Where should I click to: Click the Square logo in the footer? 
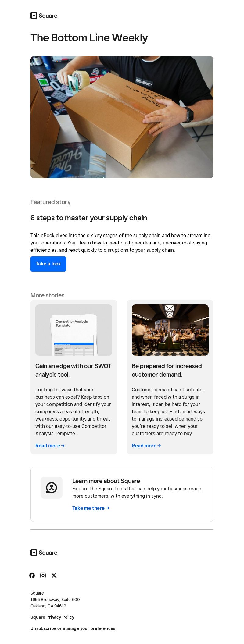(x=44, y=553)
